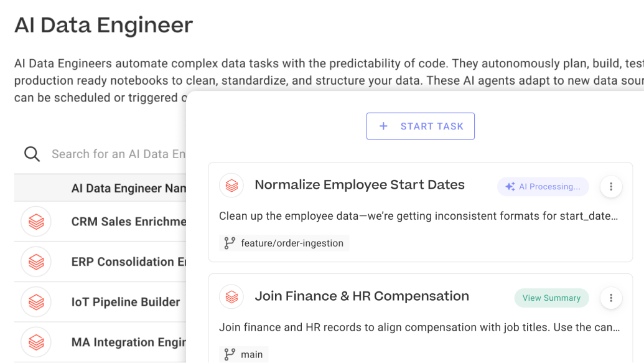The height and width of the screenshot is (363, 644).
Task: Click the plus icon inside START TASK
Action: point(384,126)
